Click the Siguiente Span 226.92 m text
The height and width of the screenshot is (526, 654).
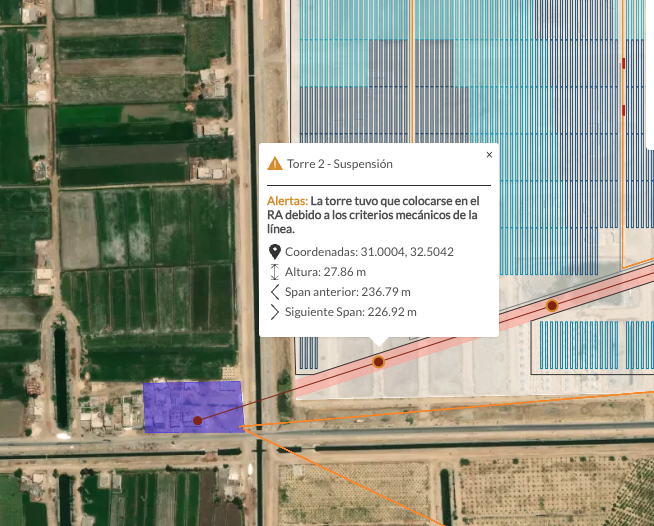point(350,312)
